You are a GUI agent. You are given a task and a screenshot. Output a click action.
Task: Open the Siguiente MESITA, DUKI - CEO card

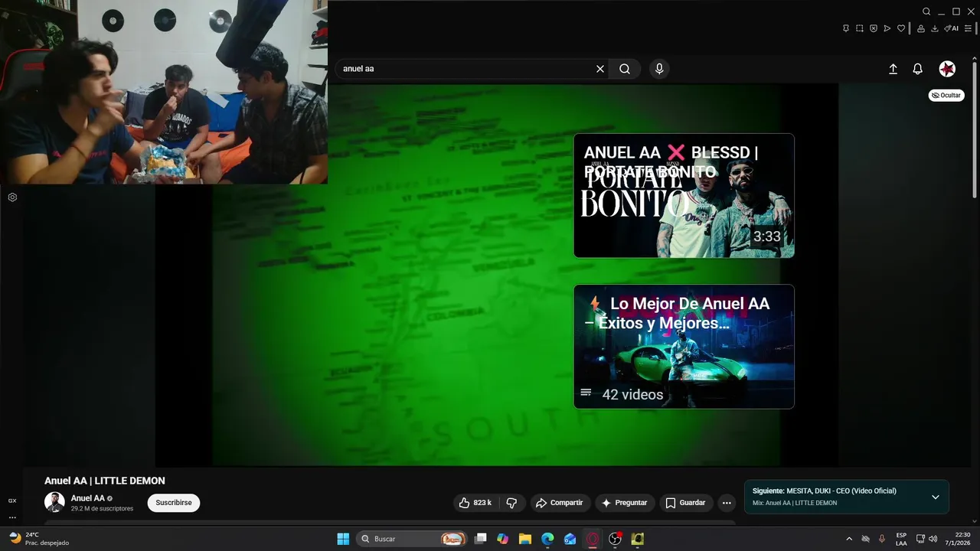coord(847,497)
